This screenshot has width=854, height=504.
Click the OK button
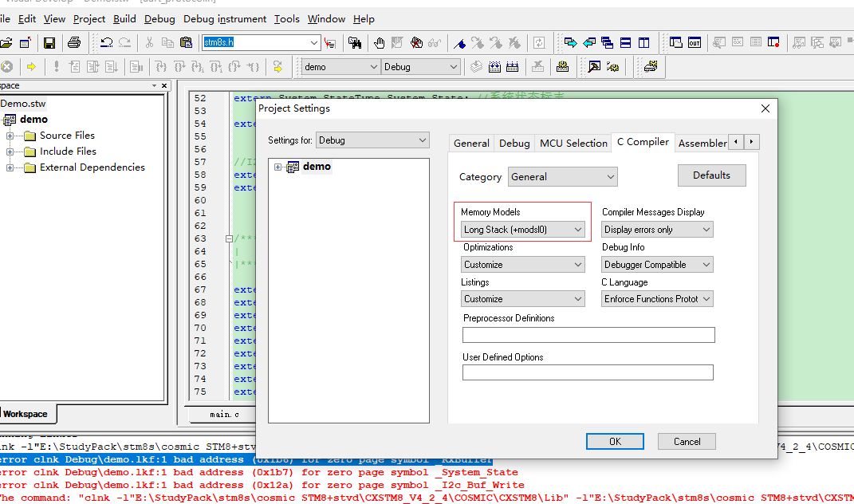tap(615, 441)
